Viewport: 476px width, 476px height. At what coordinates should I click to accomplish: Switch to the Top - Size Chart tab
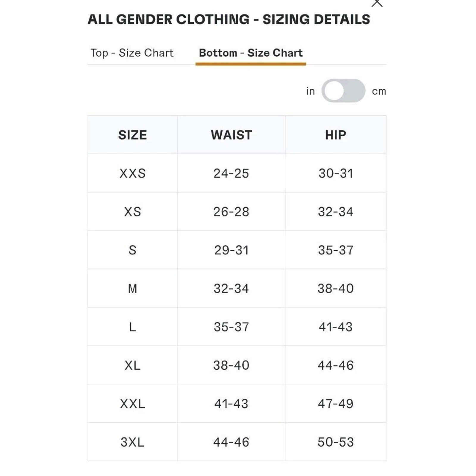(132, 53)
